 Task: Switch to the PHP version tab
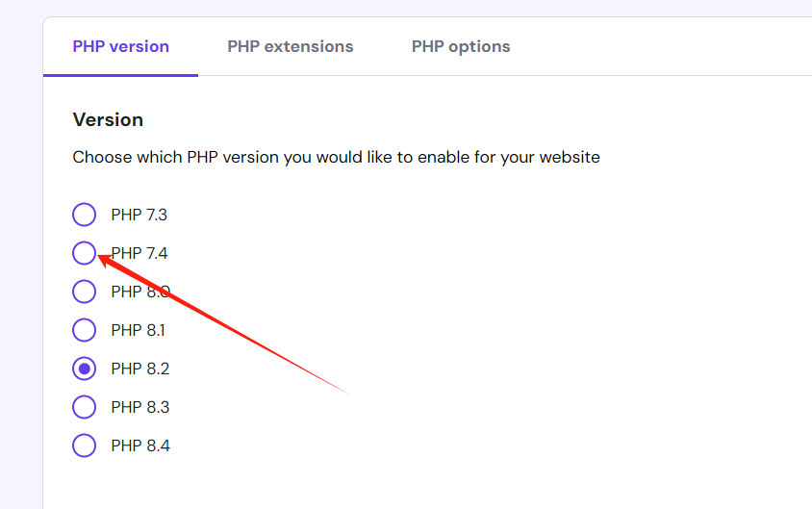pos(120,46)
